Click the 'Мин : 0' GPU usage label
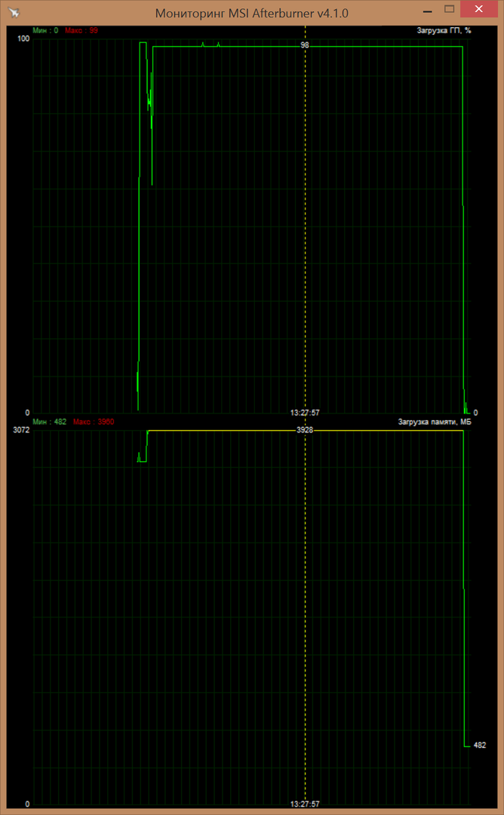The height and width of the screenshot is (815, 504). coord(46,31)
